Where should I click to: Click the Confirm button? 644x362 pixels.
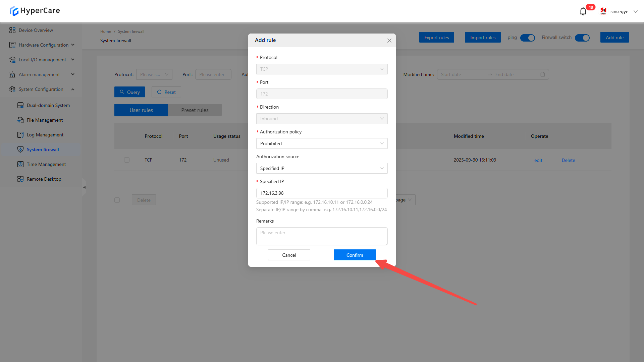click(355, 255)
